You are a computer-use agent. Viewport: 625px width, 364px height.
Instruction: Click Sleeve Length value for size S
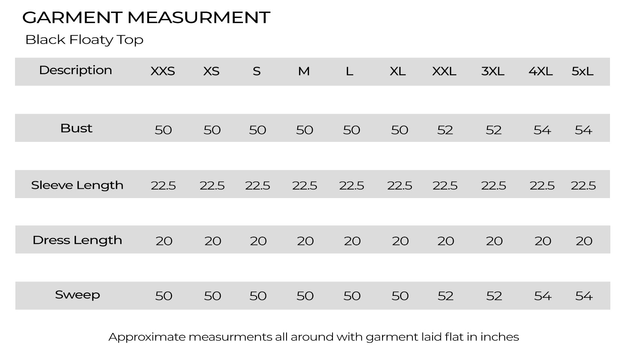tap(258, 185)
